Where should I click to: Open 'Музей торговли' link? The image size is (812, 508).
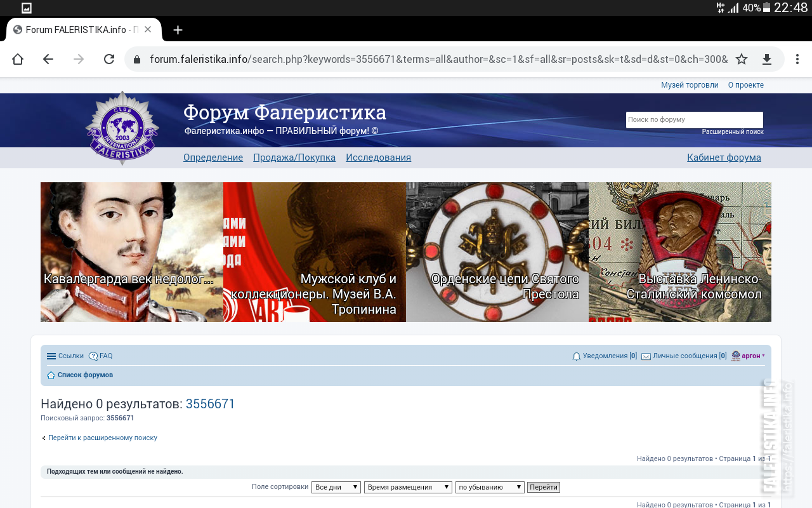690,85
